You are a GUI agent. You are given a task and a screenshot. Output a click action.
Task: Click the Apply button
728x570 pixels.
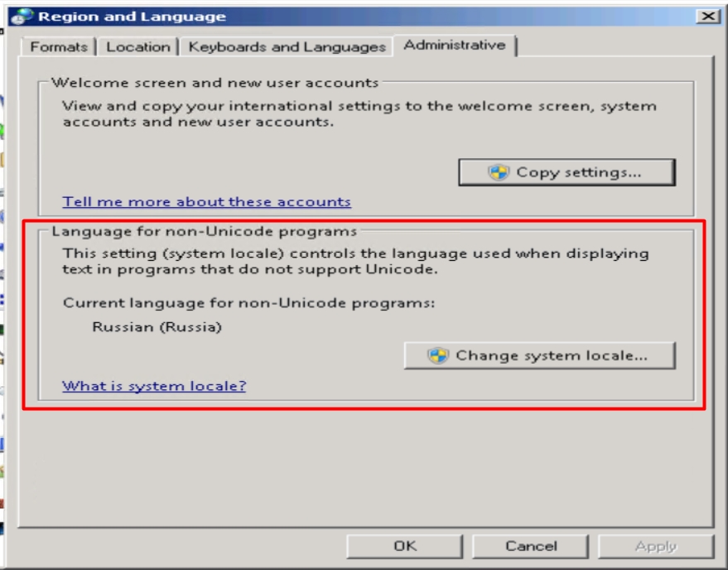point(656,546)
